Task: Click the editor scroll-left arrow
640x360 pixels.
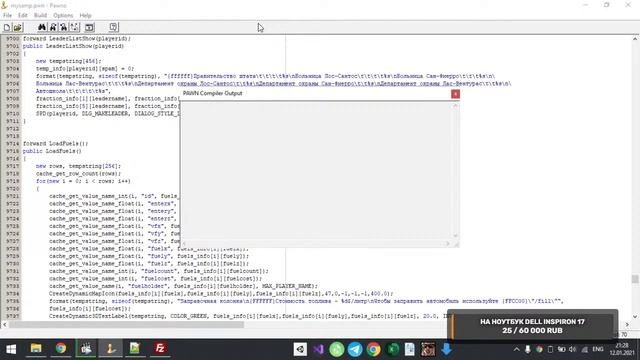Action: [x=4, y=324]
